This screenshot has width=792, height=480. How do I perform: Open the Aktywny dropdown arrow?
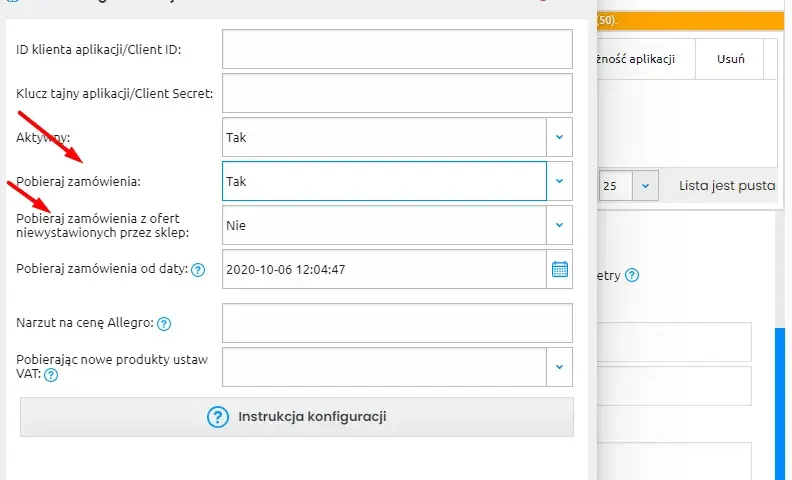tap(559, 137)
